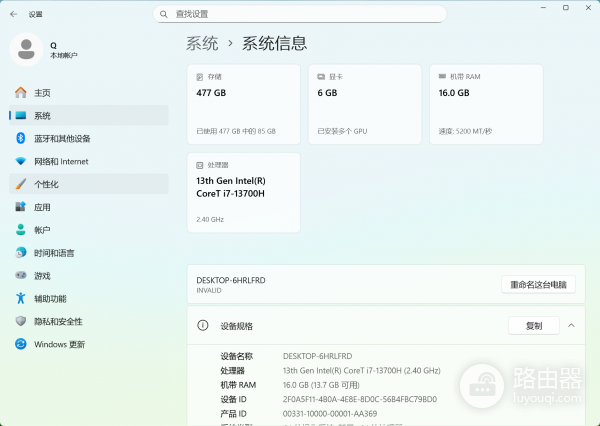600x426 pixels.
Task: Select 游戏 sidebar label
Action: [42, 276]
